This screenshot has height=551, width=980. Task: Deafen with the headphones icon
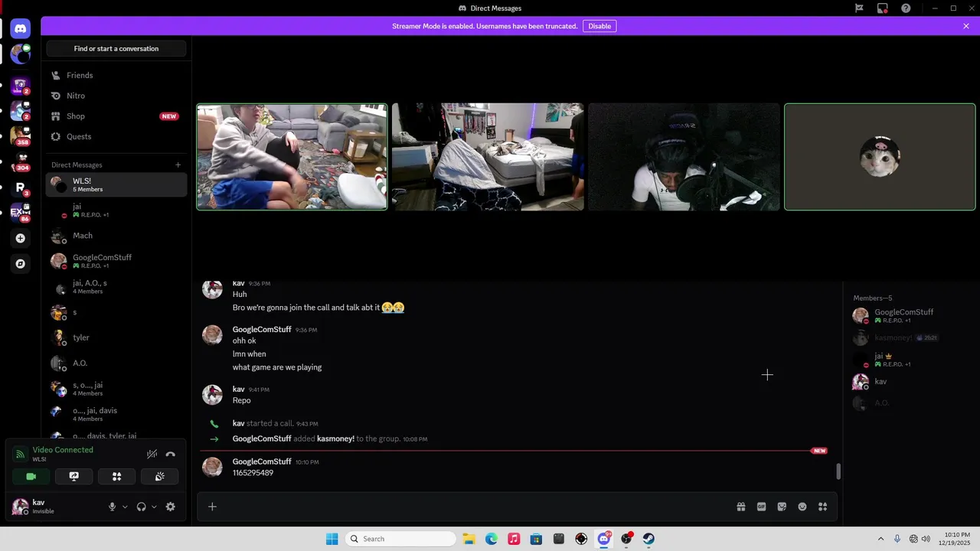click(141, 507)
